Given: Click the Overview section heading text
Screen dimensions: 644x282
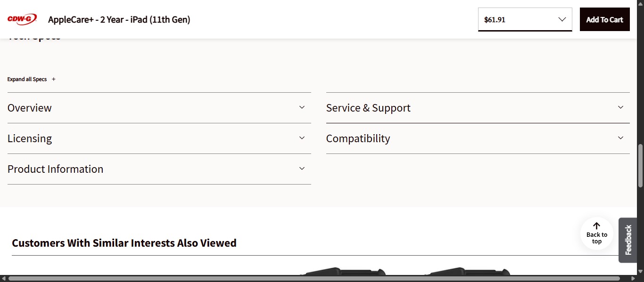Looking at the screenshot, I should pos(29,107).
